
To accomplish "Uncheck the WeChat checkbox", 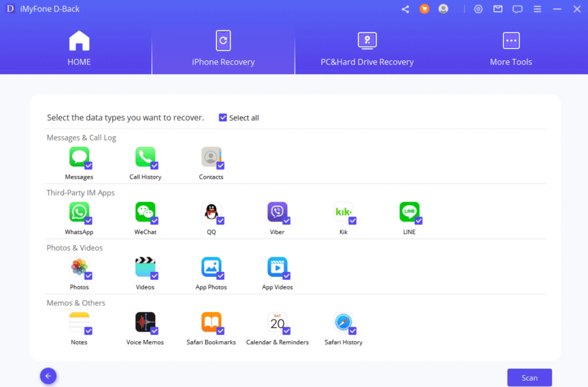I will click(x=154, y=221).
